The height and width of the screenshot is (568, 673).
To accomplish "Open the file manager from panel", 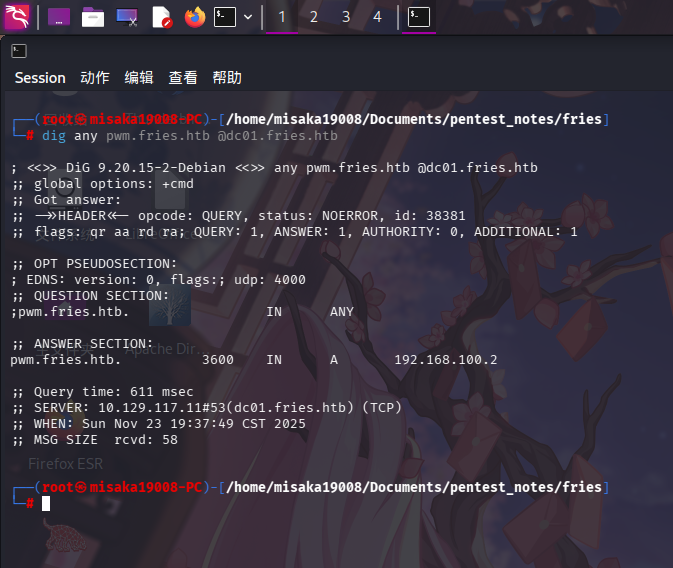I will point(93,17).
